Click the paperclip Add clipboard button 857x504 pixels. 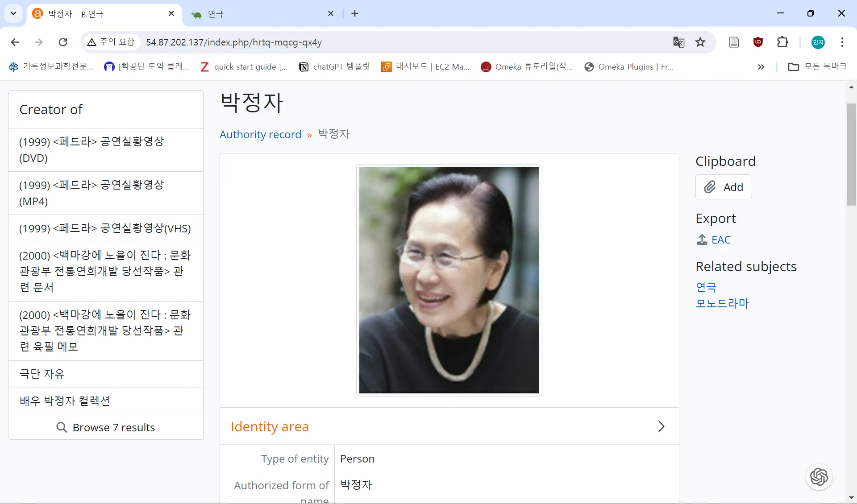point(724,187)
